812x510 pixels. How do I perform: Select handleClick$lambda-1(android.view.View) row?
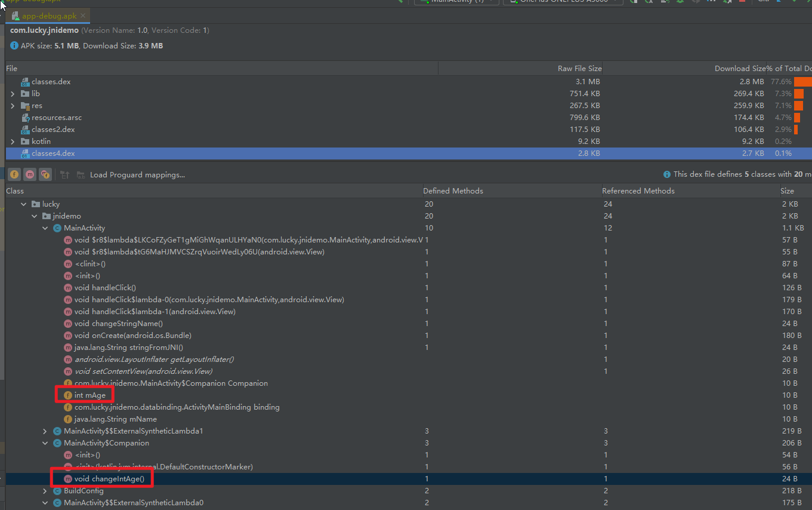tap(409, 312)
